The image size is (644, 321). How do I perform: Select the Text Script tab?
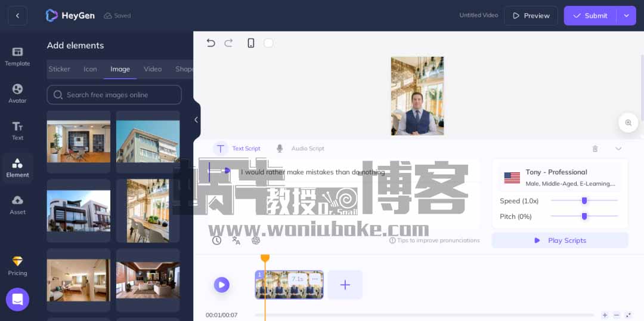237,149
